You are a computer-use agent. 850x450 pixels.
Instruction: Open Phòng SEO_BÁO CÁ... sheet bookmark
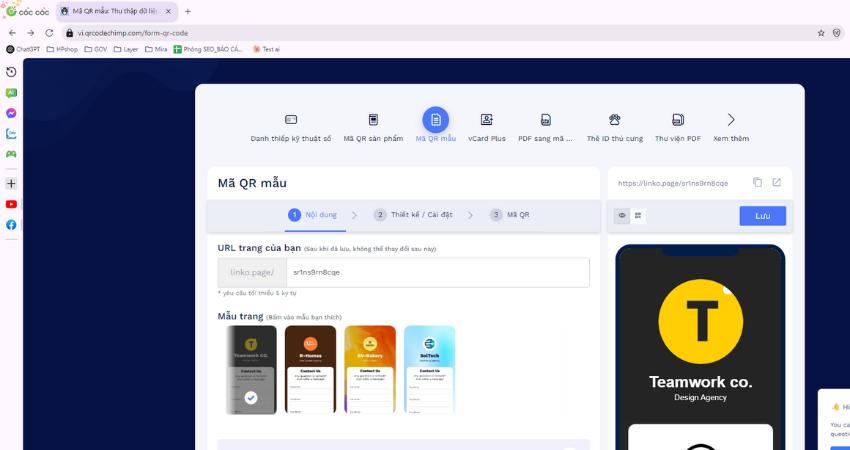[x=208, y=49]
